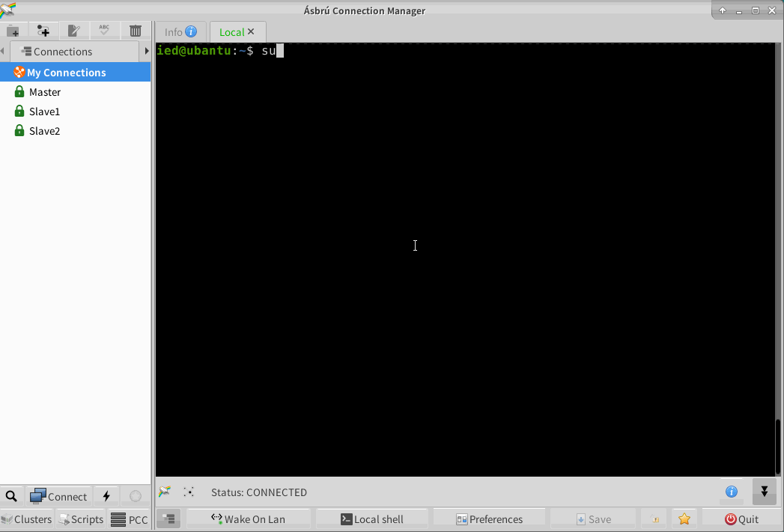This screenshot has height=532, width=784.
Task: Switch to the Info tab
Action: pos(180,32)
